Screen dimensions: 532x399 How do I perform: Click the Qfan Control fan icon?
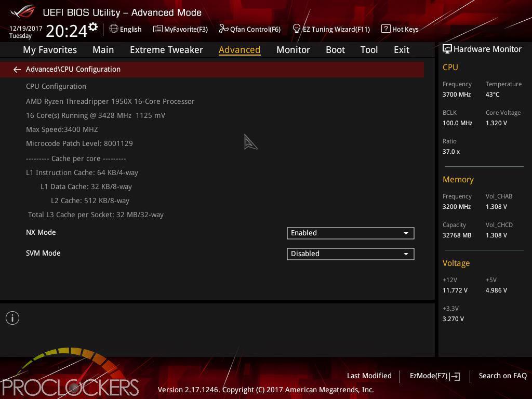coord(223,29)
